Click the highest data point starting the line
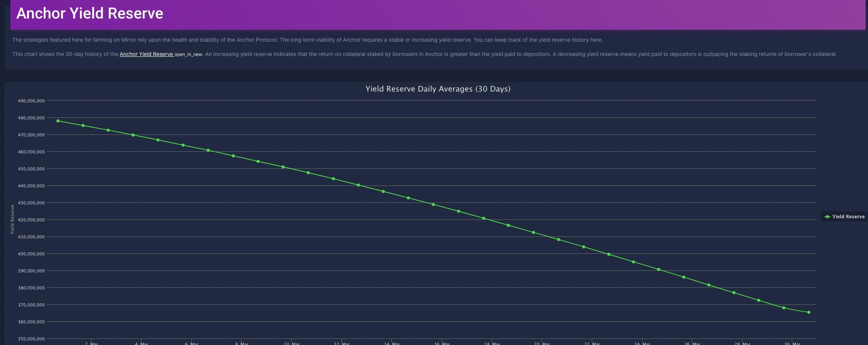 tap(58, 121)
